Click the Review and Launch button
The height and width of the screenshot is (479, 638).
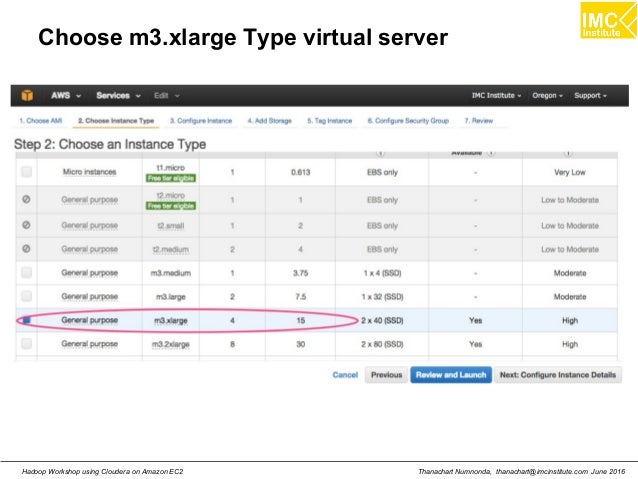[451, 375]
